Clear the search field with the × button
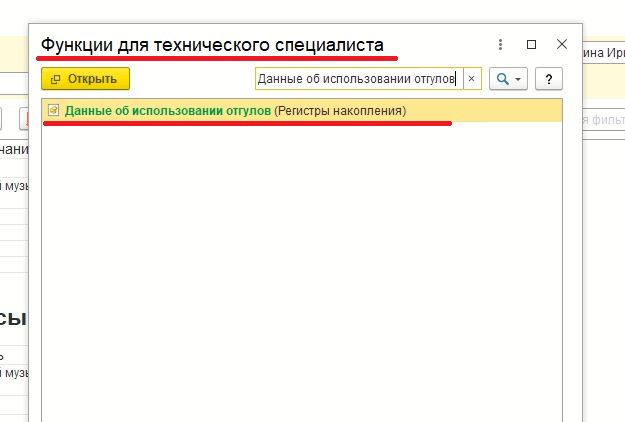Image resolution: width=625 pixels, height=422 pixels. (472, 79)
